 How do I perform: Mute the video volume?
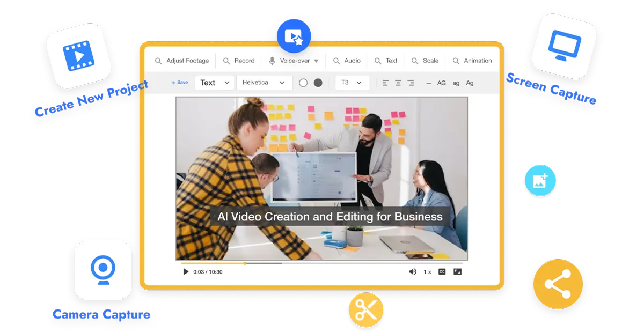click(x=412, y=272)
